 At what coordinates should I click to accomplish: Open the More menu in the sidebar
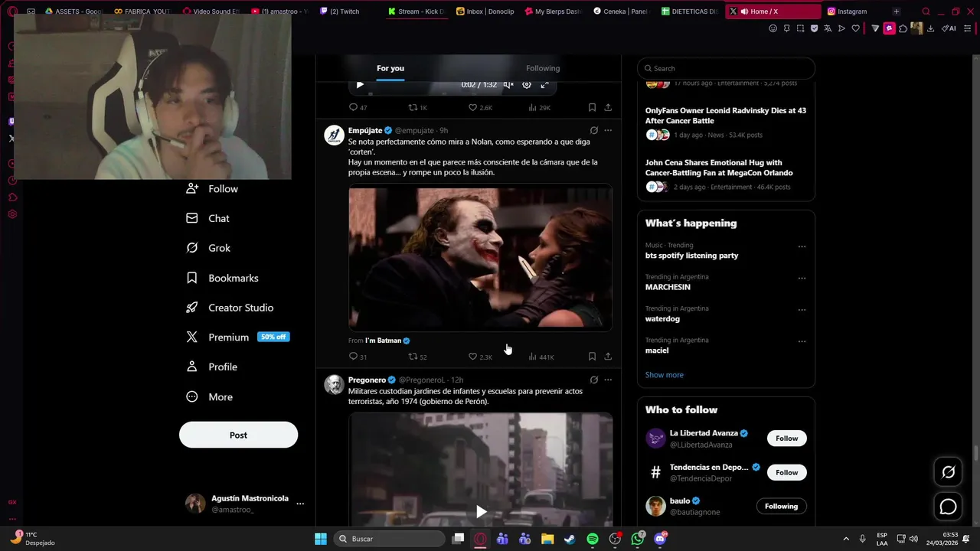point(210,396)
